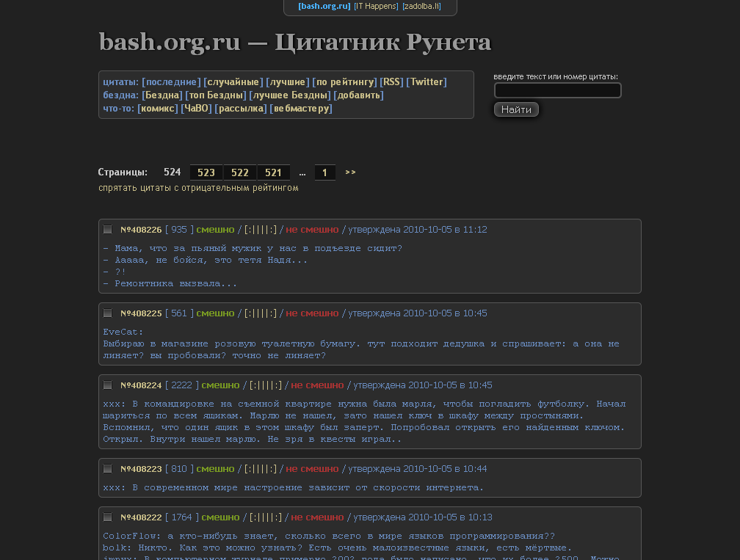Click the quote search input field

[557, 90]
